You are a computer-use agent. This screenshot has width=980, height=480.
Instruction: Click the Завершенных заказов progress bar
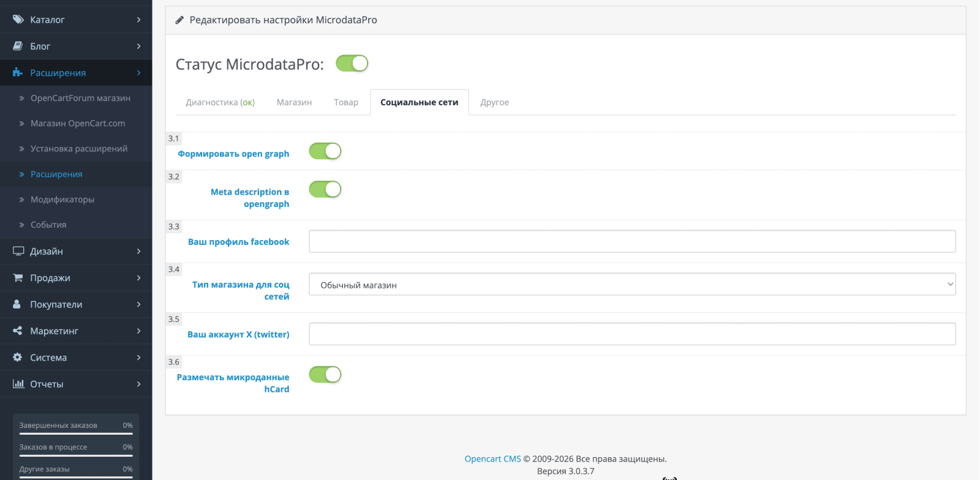76,433
